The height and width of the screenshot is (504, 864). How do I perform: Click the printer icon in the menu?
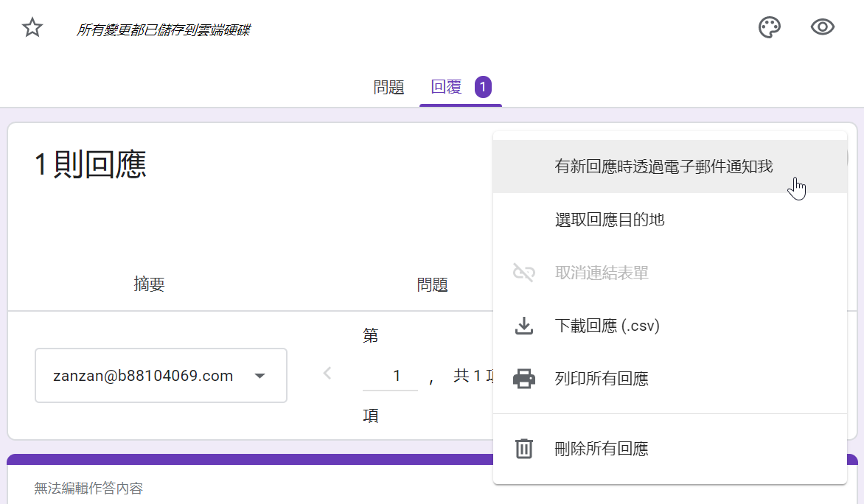point(524,379)
